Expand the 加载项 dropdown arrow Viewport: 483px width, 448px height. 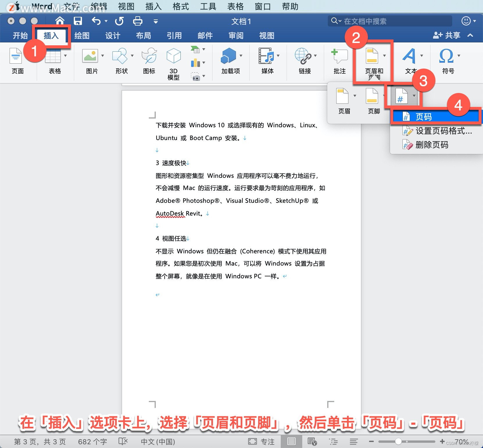[241, 55]
